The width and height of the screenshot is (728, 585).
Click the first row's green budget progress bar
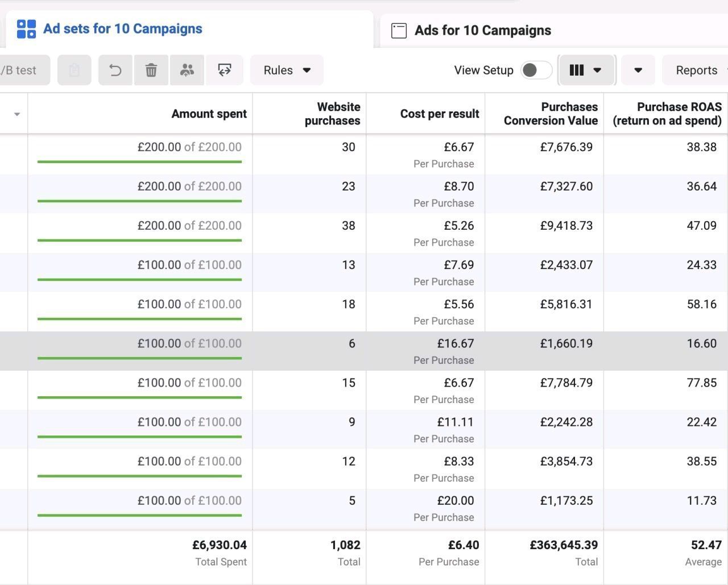139,162
